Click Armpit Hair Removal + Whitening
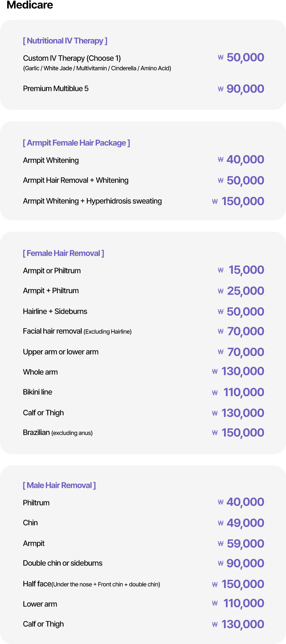The image size is (286, 644). point(76,180)
